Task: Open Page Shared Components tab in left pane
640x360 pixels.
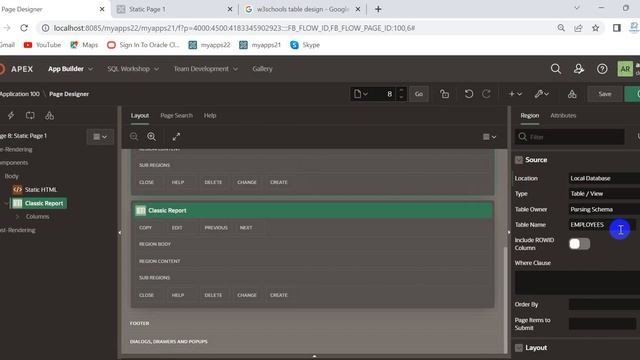Action: click(x=49, y=116)
